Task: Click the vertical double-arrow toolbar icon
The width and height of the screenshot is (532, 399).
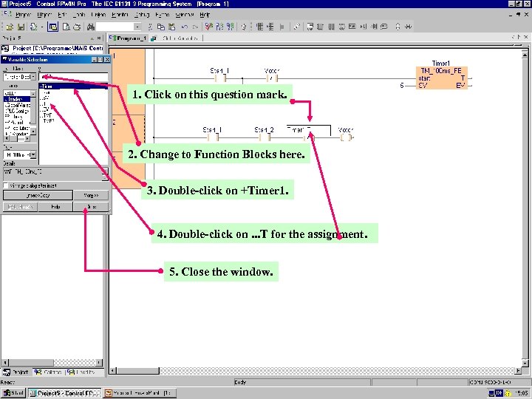Action: [398, 27]
